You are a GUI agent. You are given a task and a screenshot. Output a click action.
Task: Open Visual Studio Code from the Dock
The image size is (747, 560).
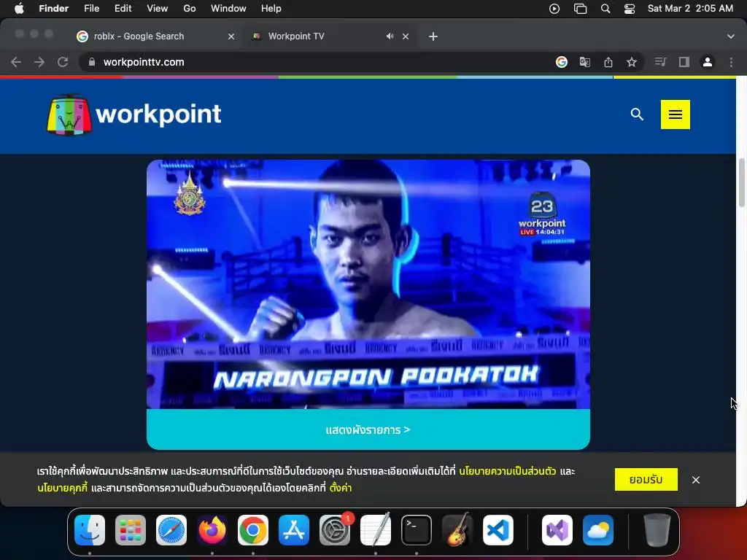pos(498,530)
